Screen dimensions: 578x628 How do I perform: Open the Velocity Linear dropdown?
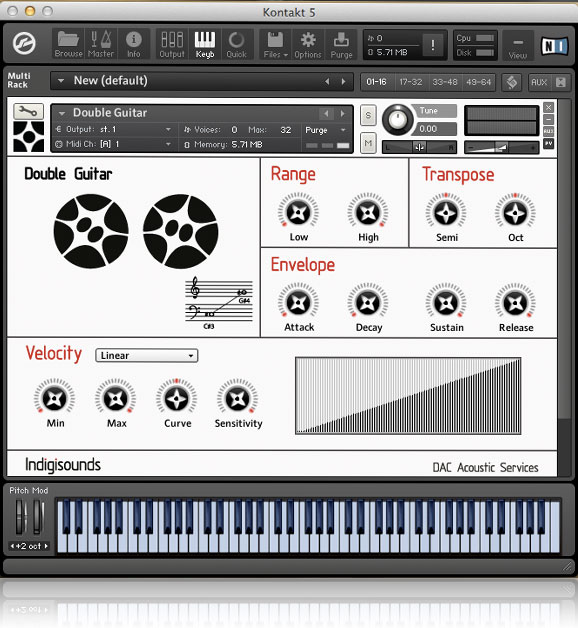[147, 355]
